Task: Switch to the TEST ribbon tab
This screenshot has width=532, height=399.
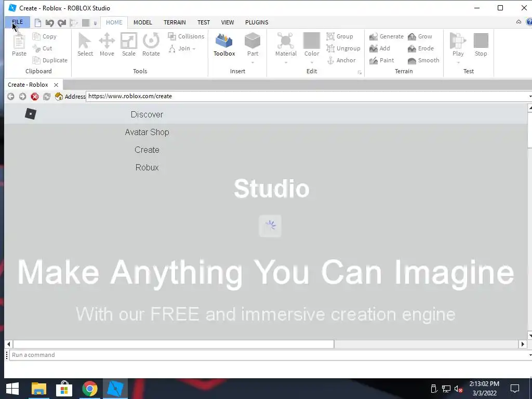Action: pos(204,22)
